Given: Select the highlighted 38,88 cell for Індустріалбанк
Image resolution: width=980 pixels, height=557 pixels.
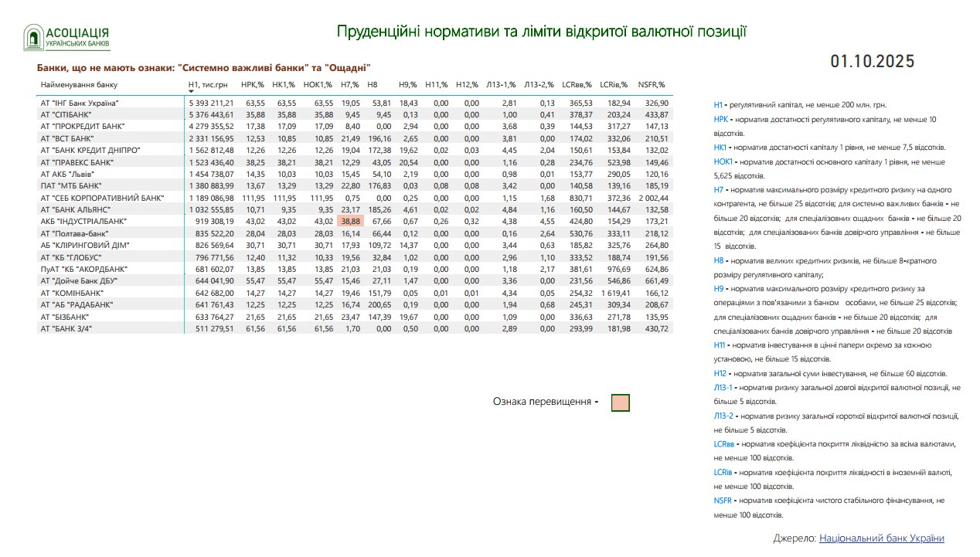Looking at the screenshot, I should coord(350,221).
